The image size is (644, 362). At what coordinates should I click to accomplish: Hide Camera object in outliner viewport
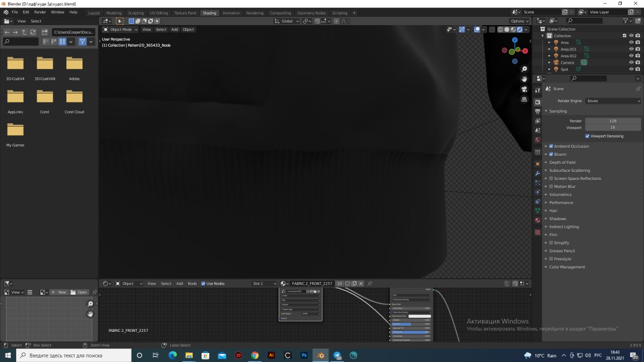click(631, 63)
